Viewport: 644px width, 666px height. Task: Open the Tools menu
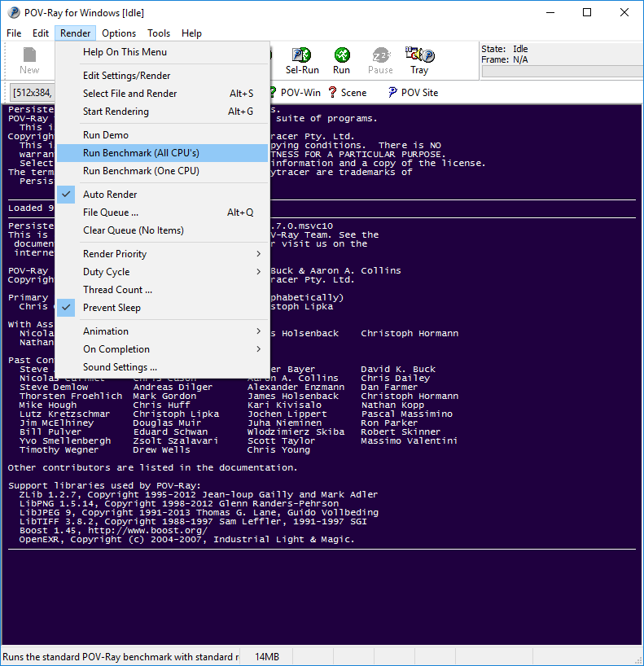coord(159,33)
